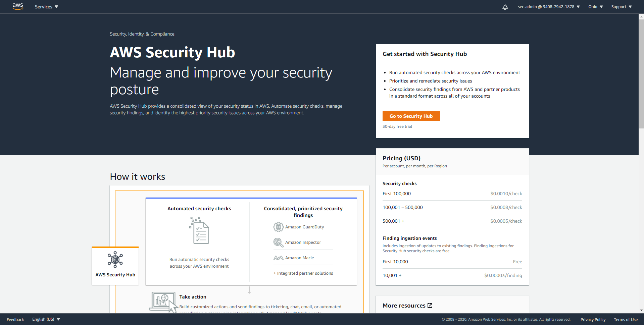Click the Amazon GuardDuty shield icon
This screenshot has width=644, height=325.
278,227
